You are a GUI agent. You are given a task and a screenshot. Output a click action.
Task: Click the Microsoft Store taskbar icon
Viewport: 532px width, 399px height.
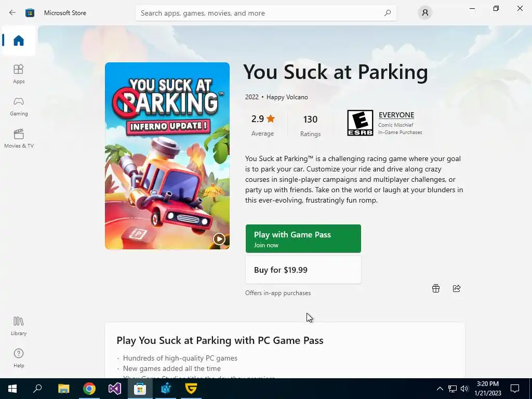[x=140, y=389]
